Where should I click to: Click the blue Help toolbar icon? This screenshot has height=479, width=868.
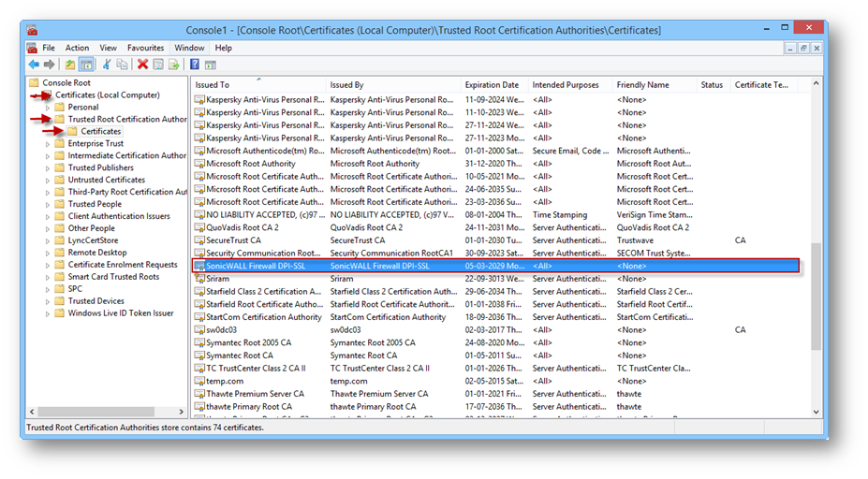[x=195, y=65]
